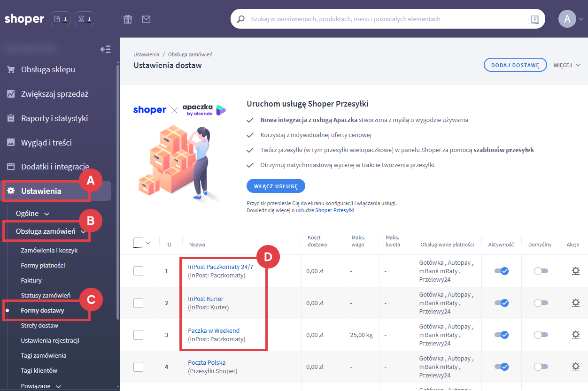This screenshot has height=391, width=588.
Task: Collapse the Obsługa zamówień submenu
Action: click(83, 231)
